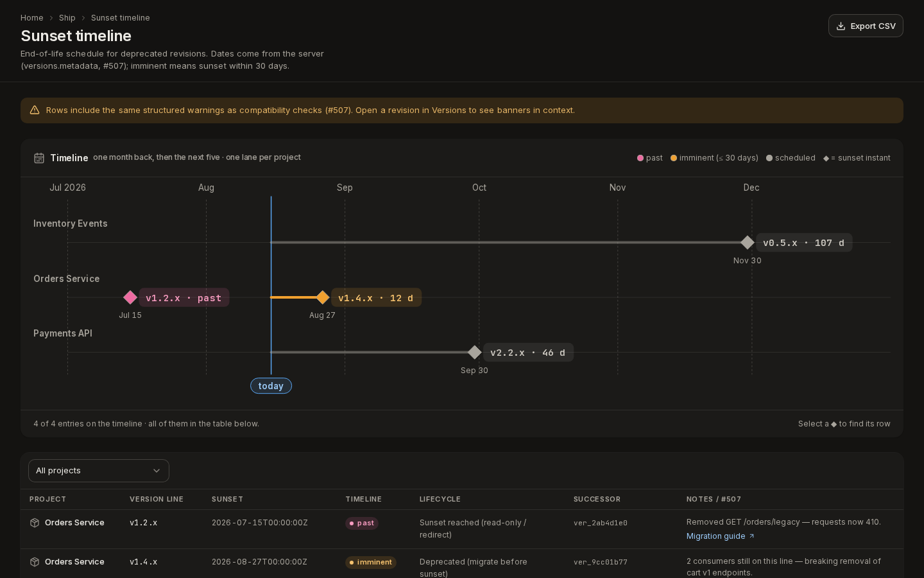Click the blue today marker pill
Screen dimensions: 924x578
271,386
